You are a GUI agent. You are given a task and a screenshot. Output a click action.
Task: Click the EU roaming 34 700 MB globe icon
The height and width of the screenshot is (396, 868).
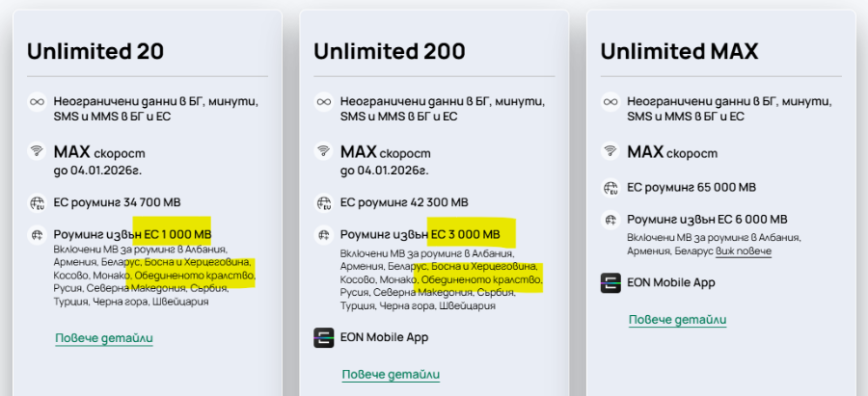pos(37,202)
